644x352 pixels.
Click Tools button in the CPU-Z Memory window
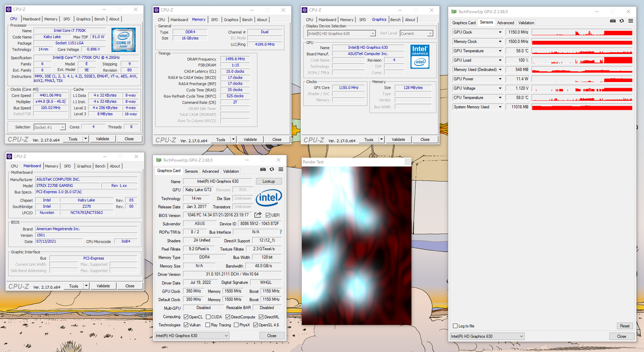[x=221, y=139]
